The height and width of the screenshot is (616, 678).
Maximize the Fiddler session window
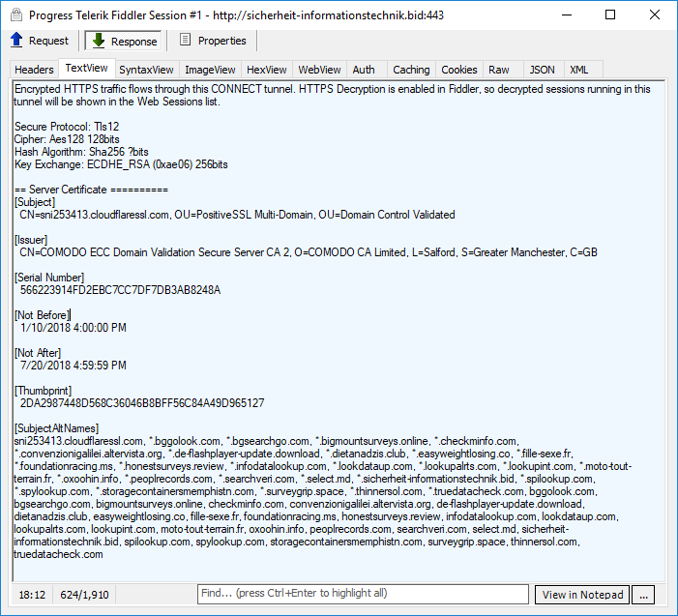coord(610,15)
